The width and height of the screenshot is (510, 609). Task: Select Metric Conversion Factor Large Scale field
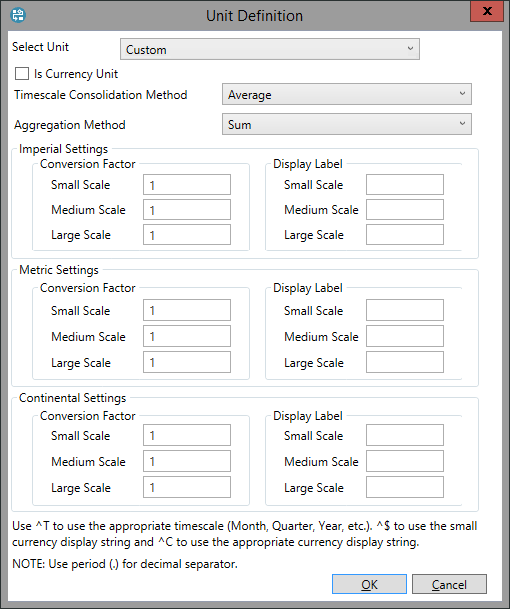coord(187,362)
